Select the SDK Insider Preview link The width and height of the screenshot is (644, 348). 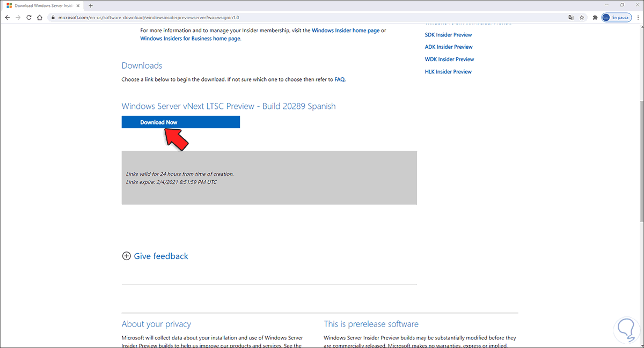pos(448,35)
